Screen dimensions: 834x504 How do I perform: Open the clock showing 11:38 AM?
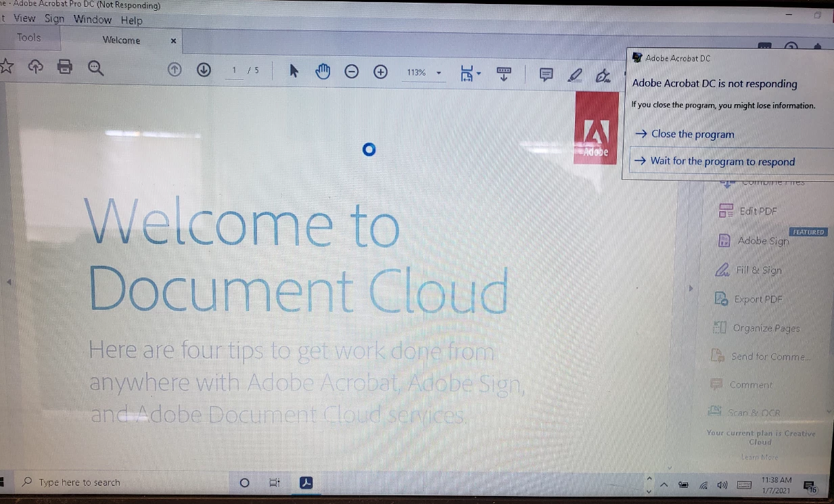[776, 484]
